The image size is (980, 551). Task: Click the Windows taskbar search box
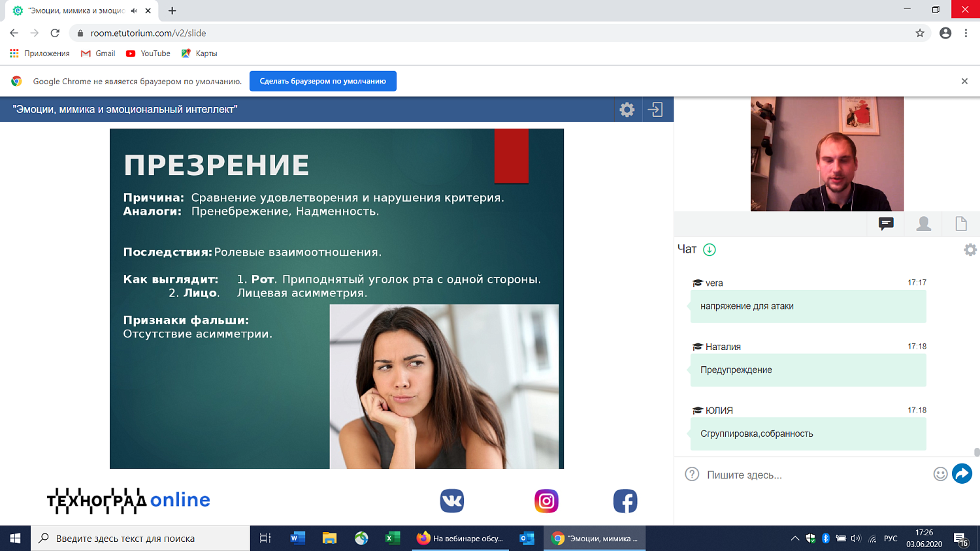pos(140,539)
